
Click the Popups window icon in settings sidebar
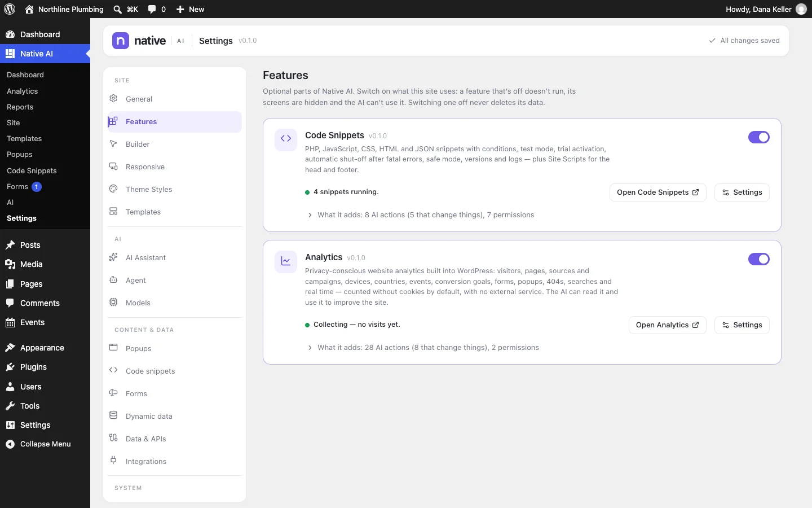pyautogui.click(x=113, y=348)
